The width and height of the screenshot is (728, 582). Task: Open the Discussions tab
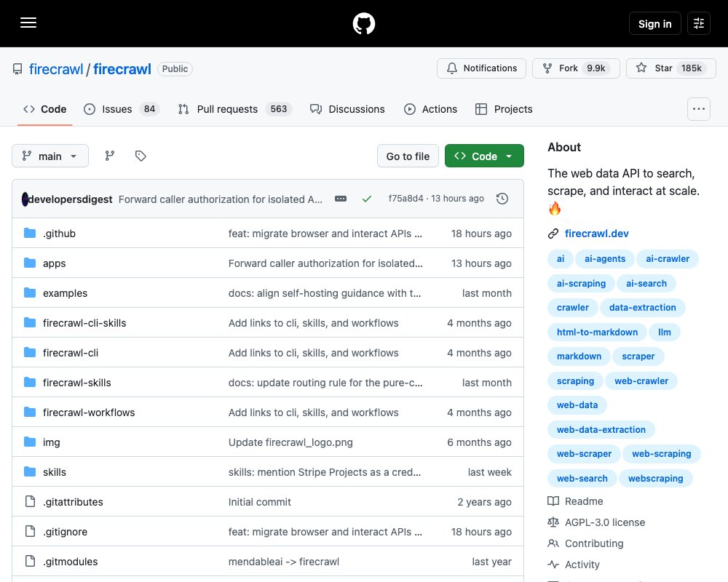tap(347, 109)
